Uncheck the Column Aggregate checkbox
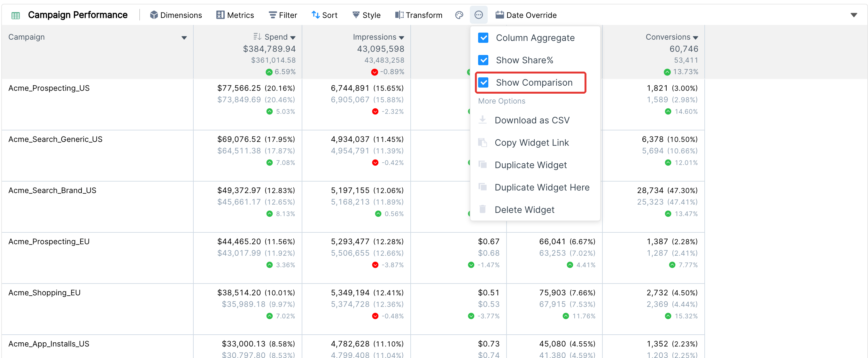This screenshot has height=358, width=868. tap(483, 38)
